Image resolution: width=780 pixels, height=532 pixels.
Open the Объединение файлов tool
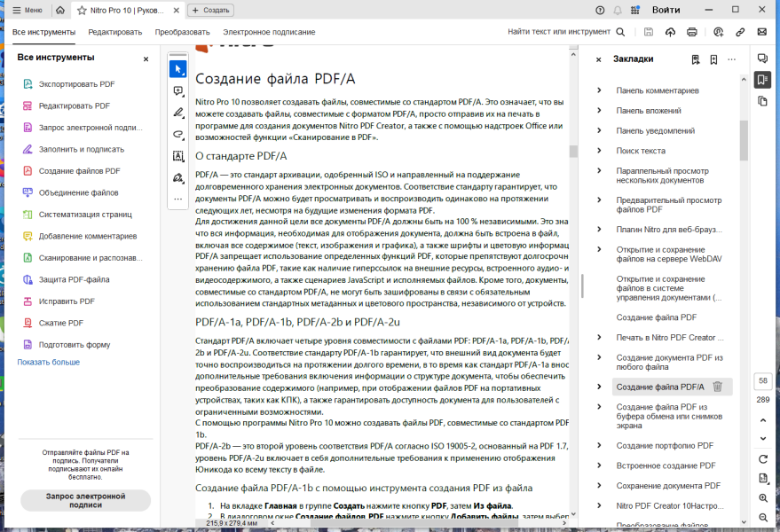click(71, 192)
